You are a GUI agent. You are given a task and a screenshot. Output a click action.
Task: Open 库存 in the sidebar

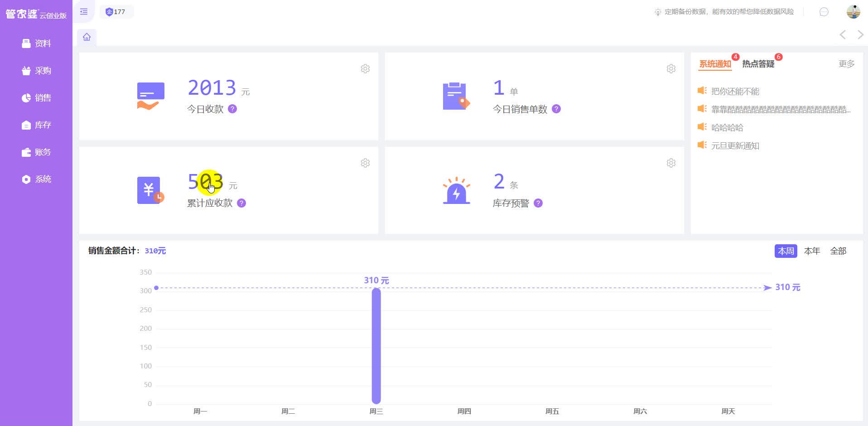point(36,125)
